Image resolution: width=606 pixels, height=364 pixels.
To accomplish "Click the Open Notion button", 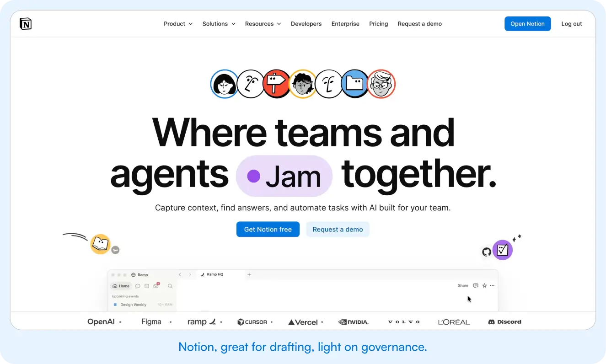I will coord(528,24).
